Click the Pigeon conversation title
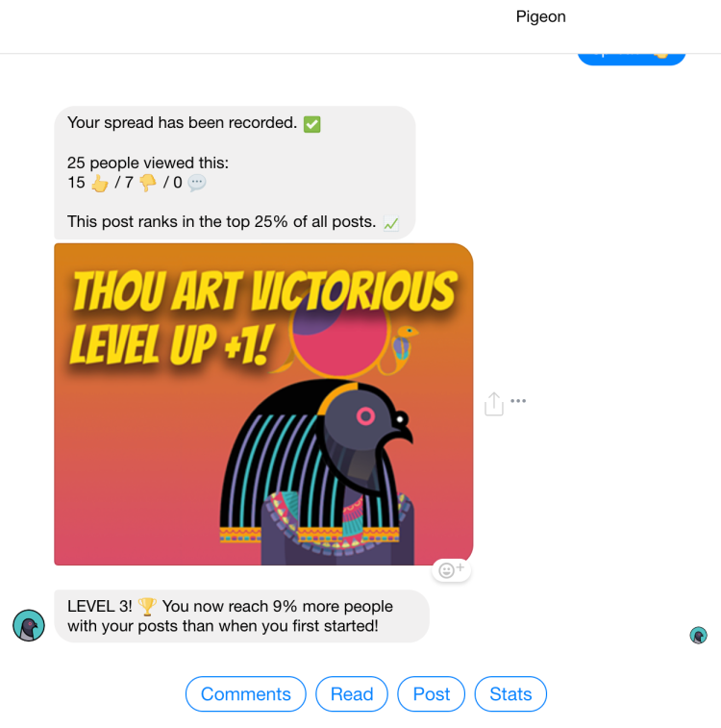The width and height of the screenshot is (721, 728). tap(540, 16)
